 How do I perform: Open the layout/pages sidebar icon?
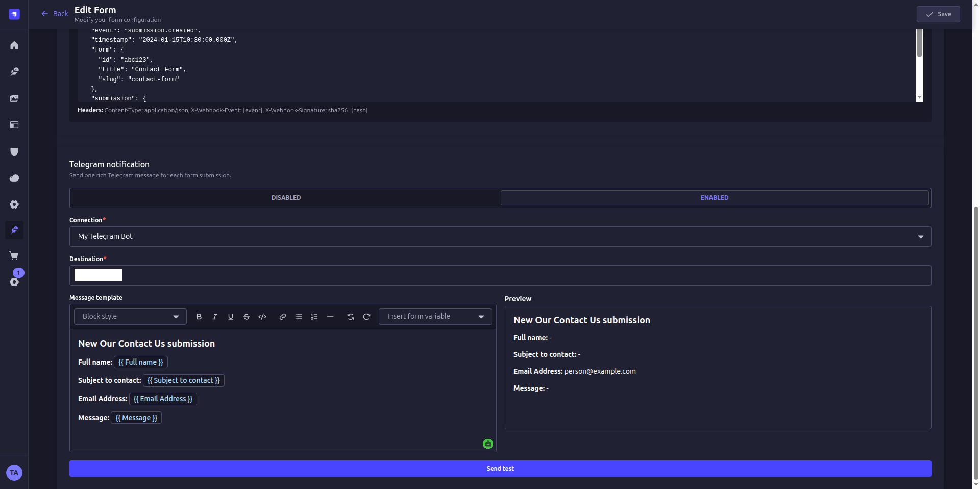[x=14, y=125]
